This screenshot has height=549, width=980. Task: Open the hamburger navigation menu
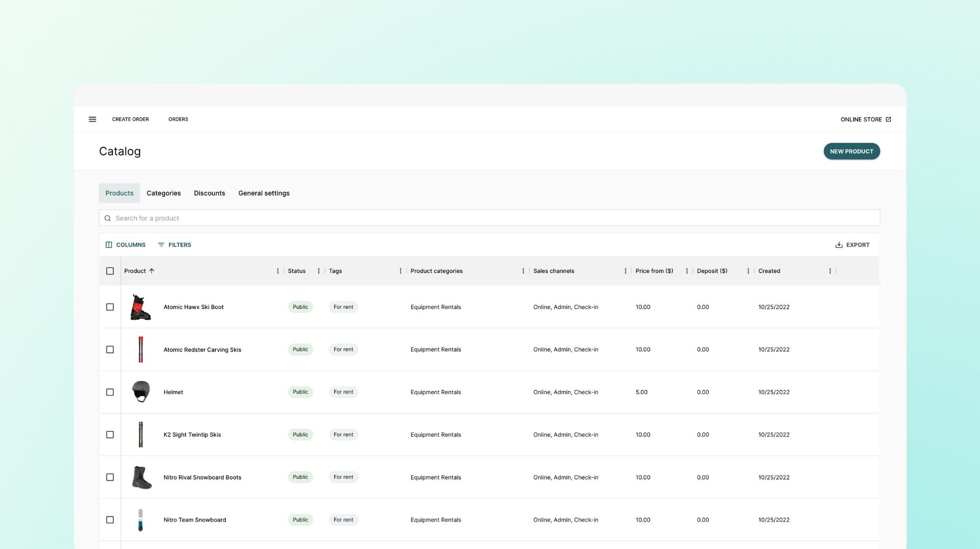(92, 119)
